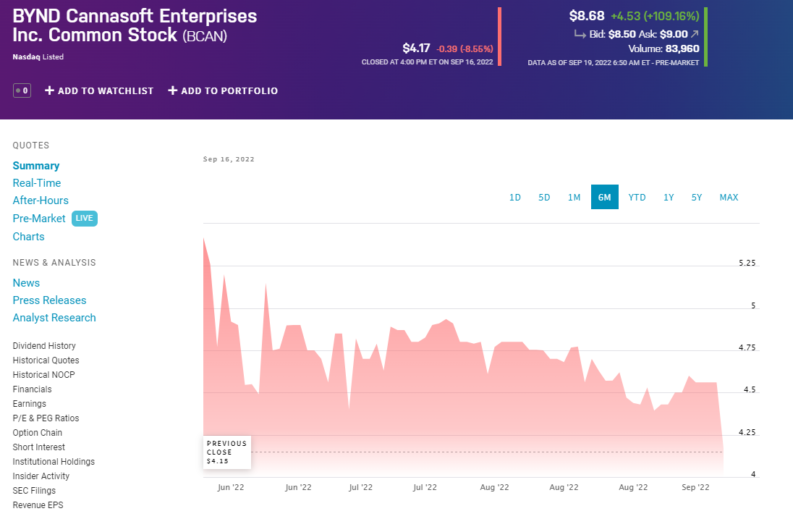Select the 1D chart range

[x=515, y=197]
